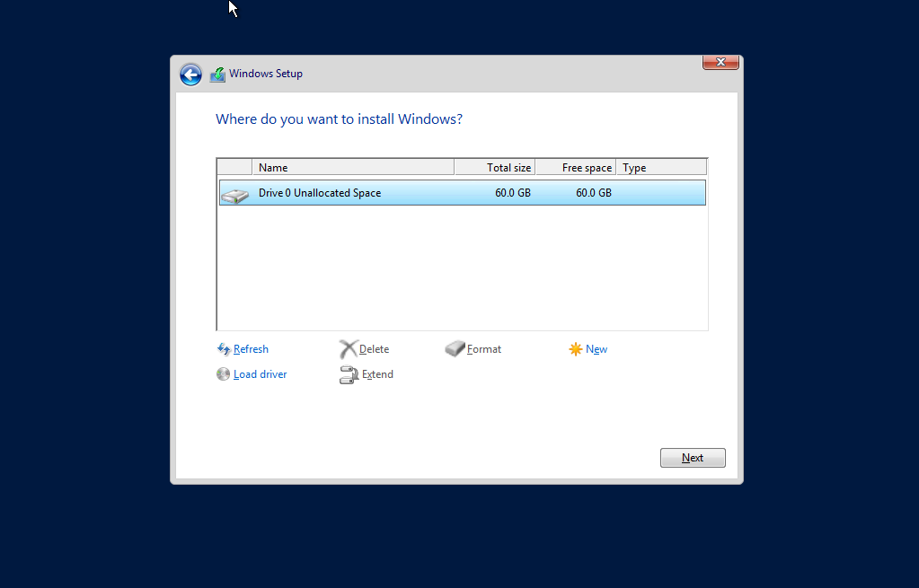
Task: Proceed with the Next button
Action: coord(693,458)
